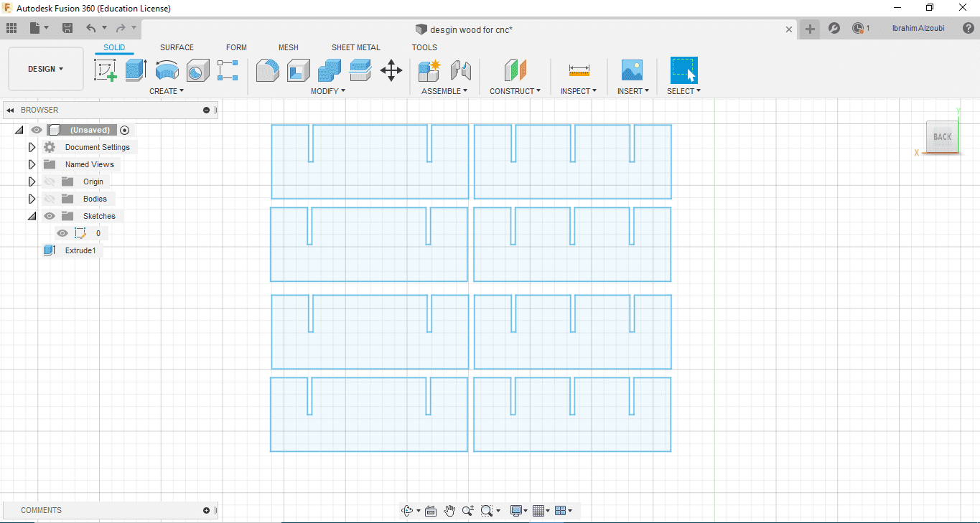Toggle visibility of sketch 0

click(62, 233)
